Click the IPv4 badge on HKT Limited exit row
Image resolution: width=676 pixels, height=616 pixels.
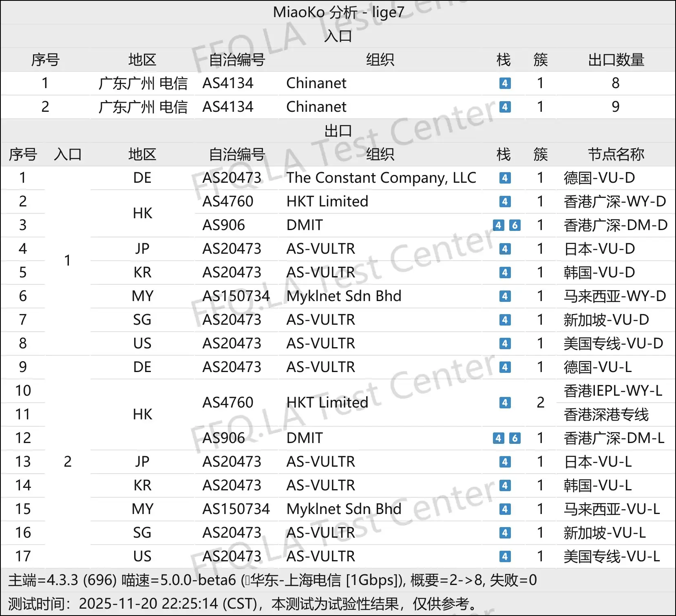[504, 201]
